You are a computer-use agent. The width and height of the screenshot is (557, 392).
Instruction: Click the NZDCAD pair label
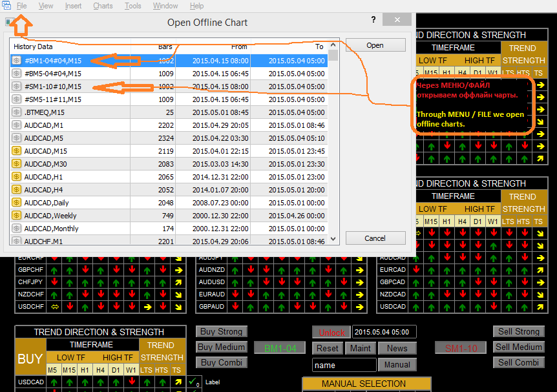(x=392, y=294)
